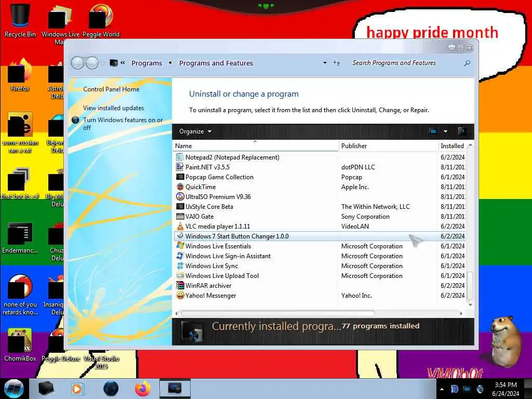This screenshot has width=532, height=399.
Task: Select the 'Apple Inc.' publisher cell
Action: (x=355, y=187)
